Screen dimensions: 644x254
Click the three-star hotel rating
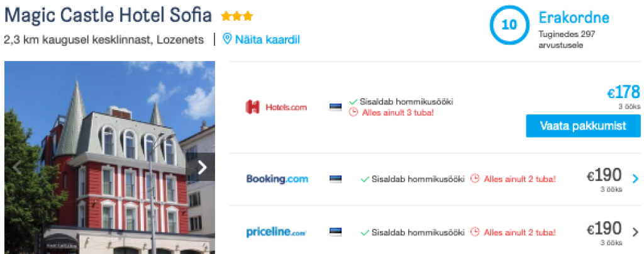coord(236,16)
